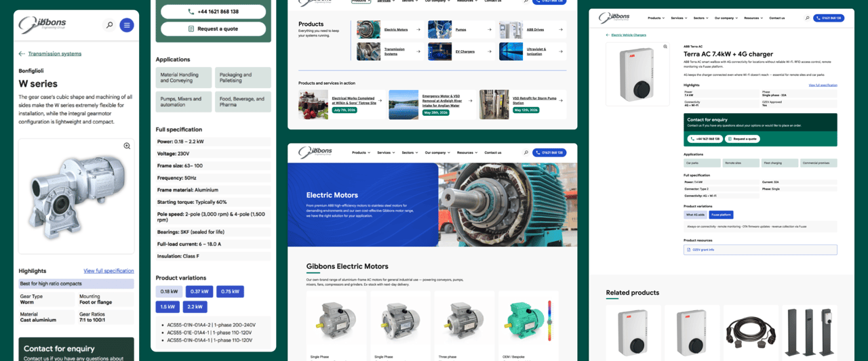Click the arrow on the EV Chargers card
This screenshot has height=361, width=868.
coord(490,51)
